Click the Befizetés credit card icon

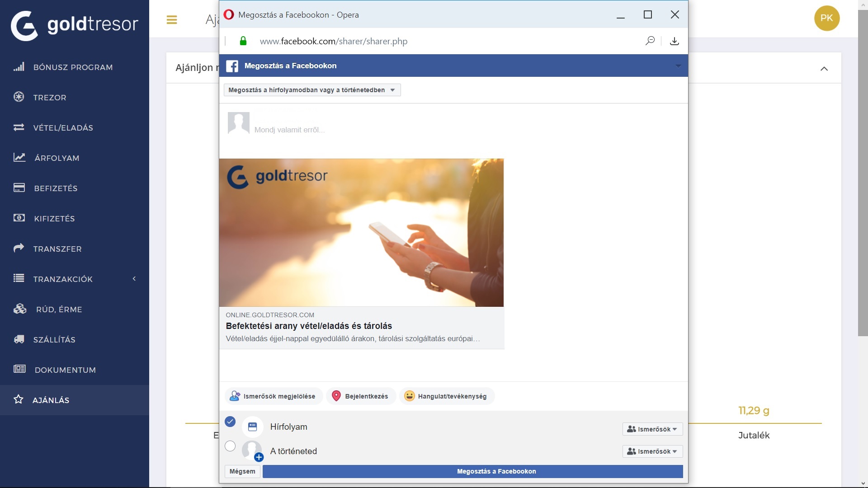pyautogui.click(x=19, y=188)
